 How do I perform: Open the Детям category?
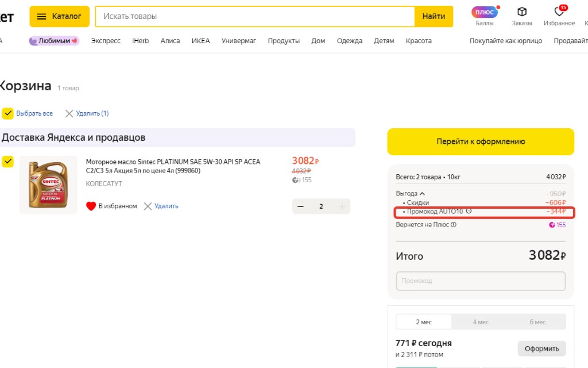click(384, 41)
